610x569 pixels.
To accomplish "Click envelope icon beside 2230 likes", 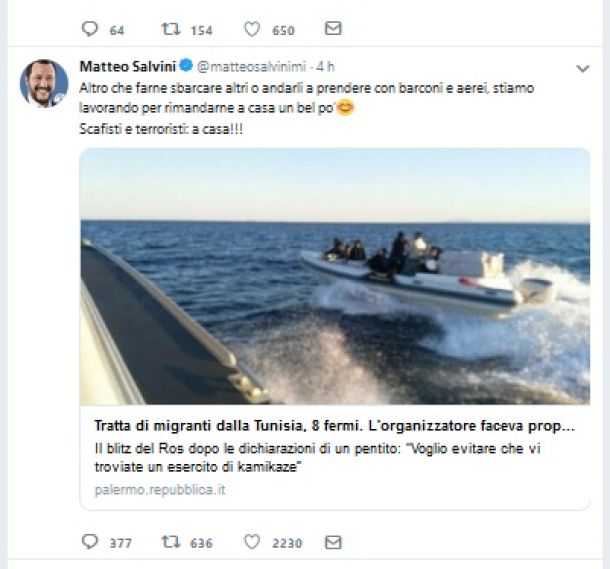I will (333, 542).
